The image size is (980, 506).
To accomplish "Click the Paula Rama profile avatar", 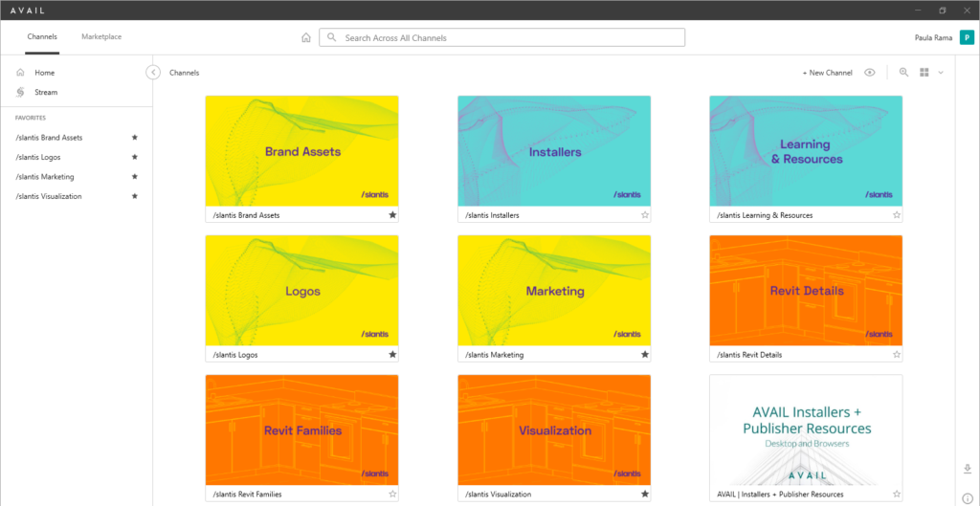I will (x=967, y=37).
